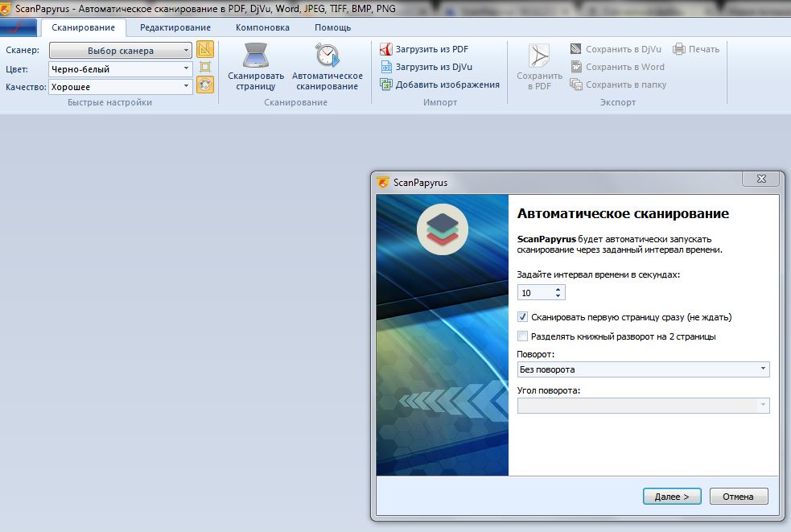Enable 'Разделять книжный разворот на 2 страницы'
Image resolution: width=791 pixels, height=532 pixels.
(522, 336)
